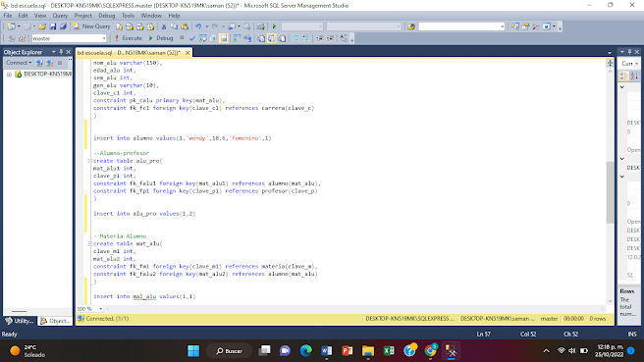
Task: Open the New Project dropdown arrow
Action: (19, 26)
